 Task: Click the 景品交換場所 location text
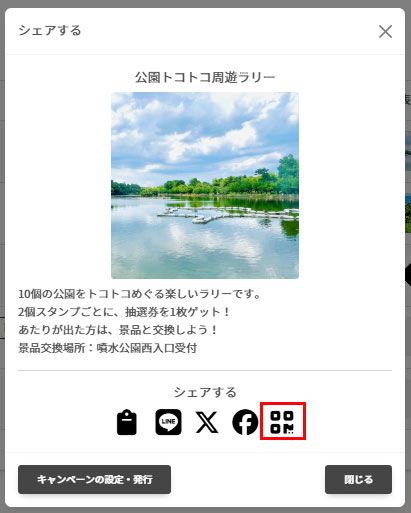click(x=107, y=348)
